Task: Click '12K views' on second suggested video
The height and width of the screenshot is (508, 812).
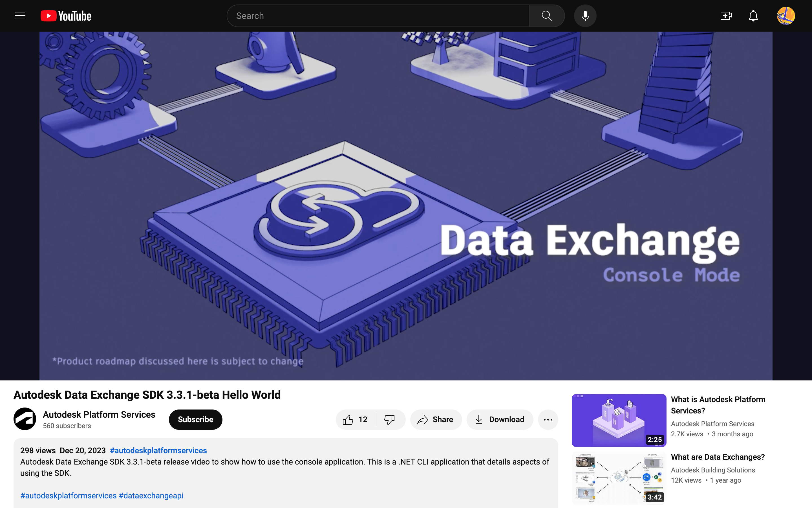Action: click(686, 480)
